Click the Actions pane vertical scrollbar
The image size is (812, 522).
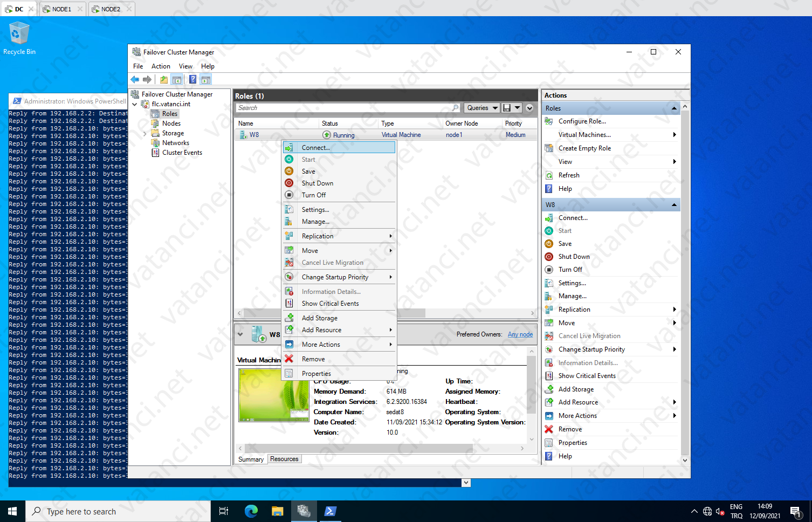click(685, 283)
